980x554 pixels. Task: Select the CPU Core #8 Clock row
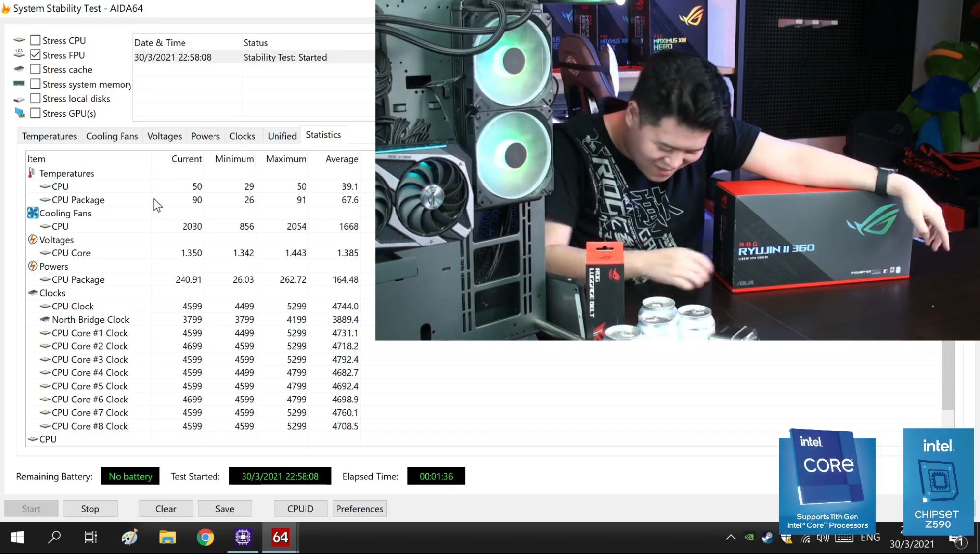pyautogui.click(x=193, y=426)
